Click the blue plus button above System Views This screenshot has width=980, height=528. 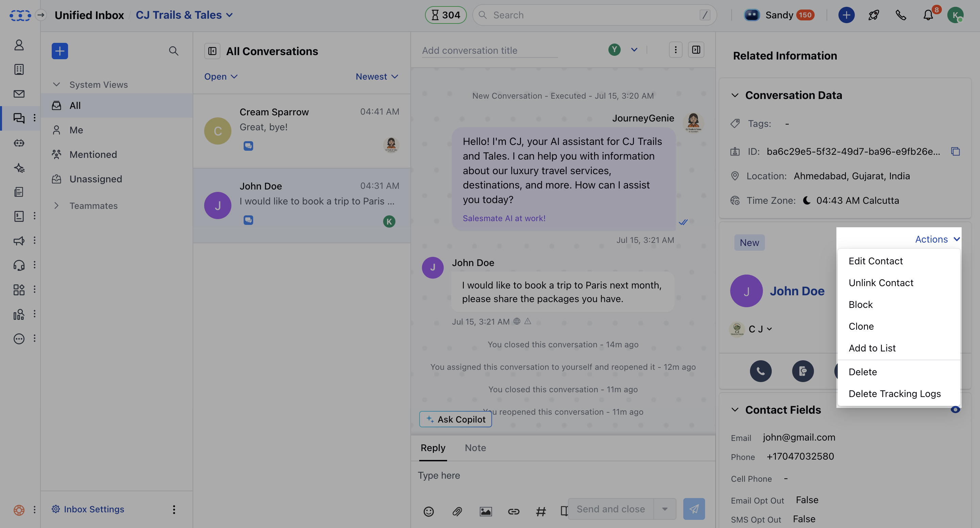click(x=60, y=51)
